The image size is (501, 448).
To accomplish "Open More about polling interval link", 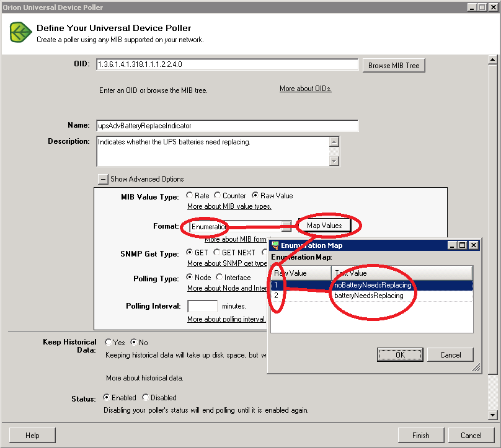I will (226, 319).
